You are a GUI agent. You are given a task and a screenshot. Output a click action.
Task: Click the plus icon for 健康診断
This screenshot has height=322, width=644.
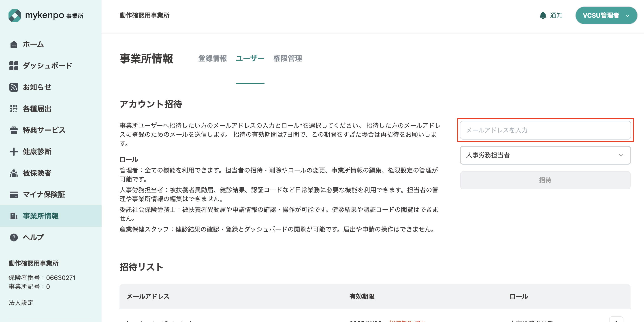click(x=14, y=152)
